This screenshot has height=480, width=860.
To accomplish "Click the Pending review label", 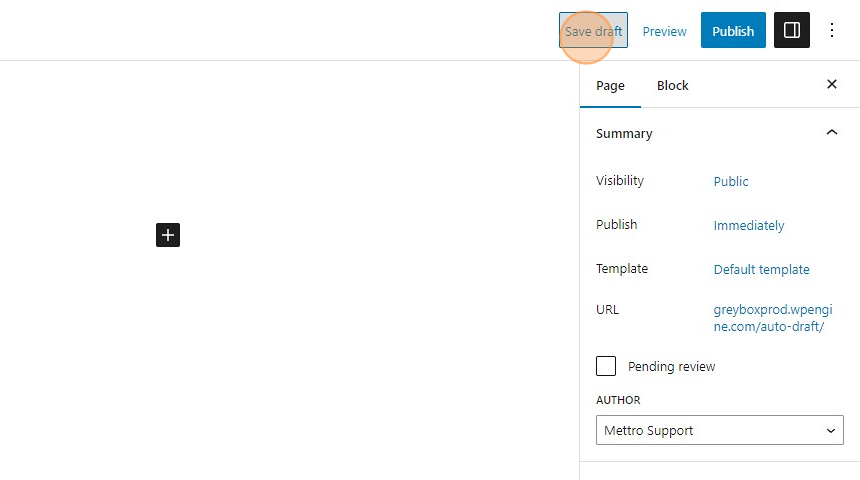I will click(x=671, y=366).
